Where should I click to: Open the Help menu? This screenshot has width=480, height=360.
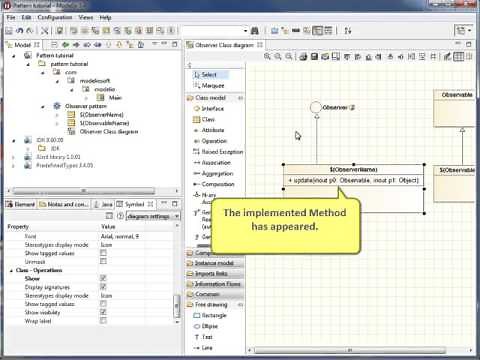click(105, 17)
